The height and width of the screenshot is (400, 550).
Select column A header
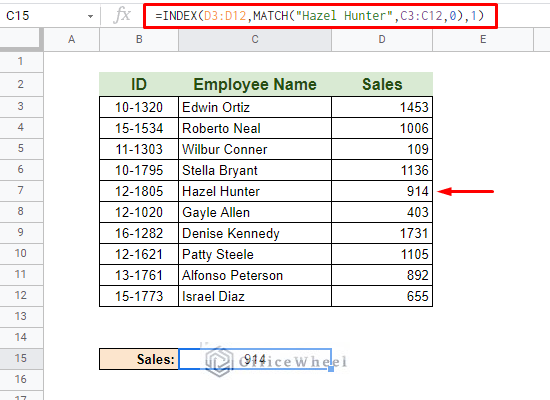(x=72, y=39)
